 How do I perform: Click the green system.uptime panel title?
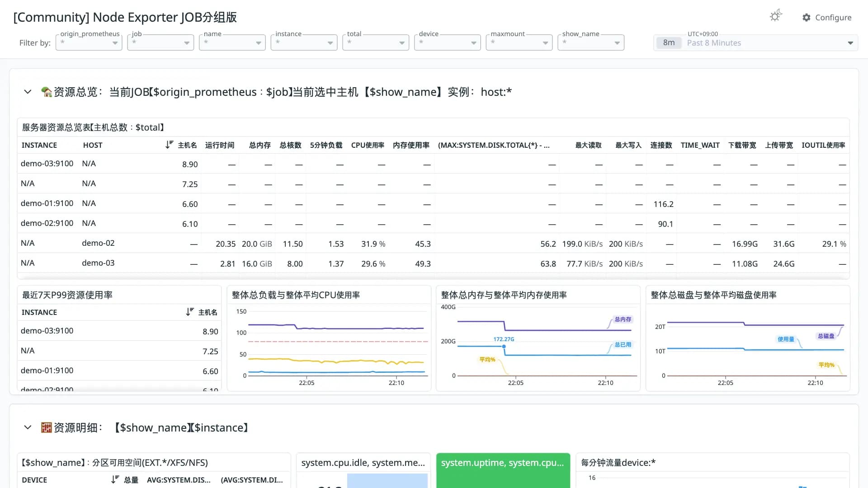(502, 463)
